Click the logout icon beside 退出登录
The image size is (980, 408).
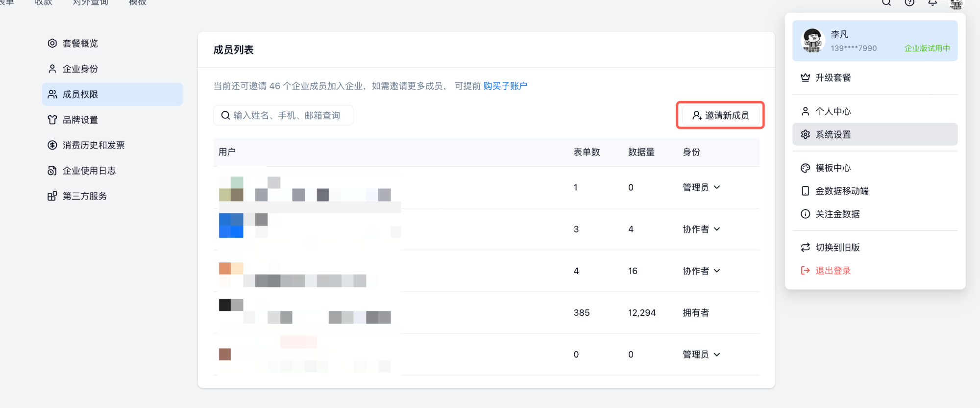coord(805,270)
